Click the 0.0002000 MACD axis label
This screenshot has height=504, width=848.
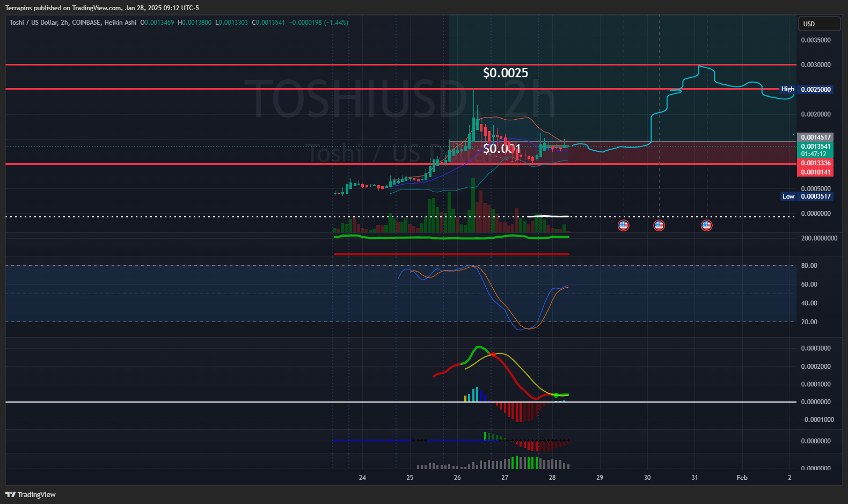pos(816,367)
